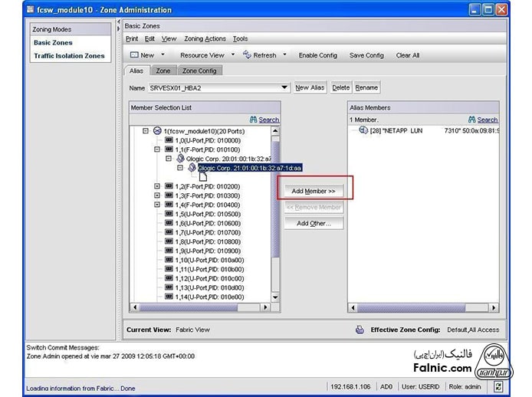Screen dimensions: 532x397
Task: Click binoculars Search icon in Member Selection List
Action: pyautogui.click(x=254, y=120)
